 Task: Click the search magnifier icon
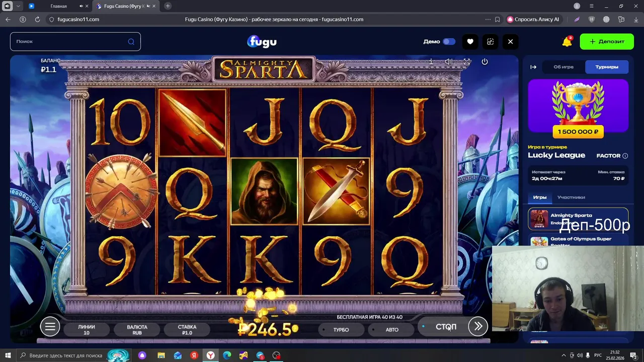point(131,42)
